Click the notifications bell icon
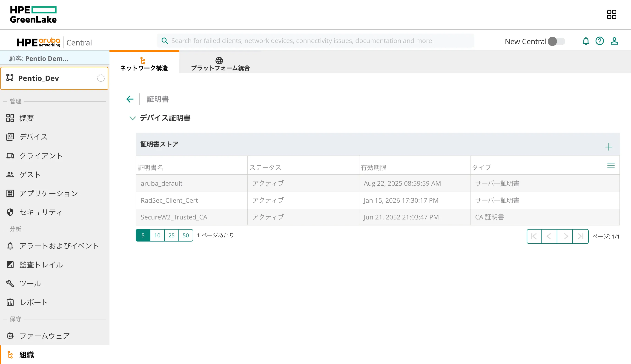Image resolution: width=631 pixels, height=364 pixels. pyautogui.click(x=585, y=41)
